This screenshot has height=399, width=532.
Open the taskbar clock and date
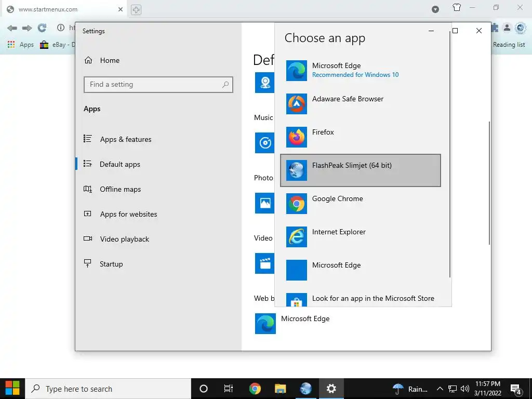[487, 389]
